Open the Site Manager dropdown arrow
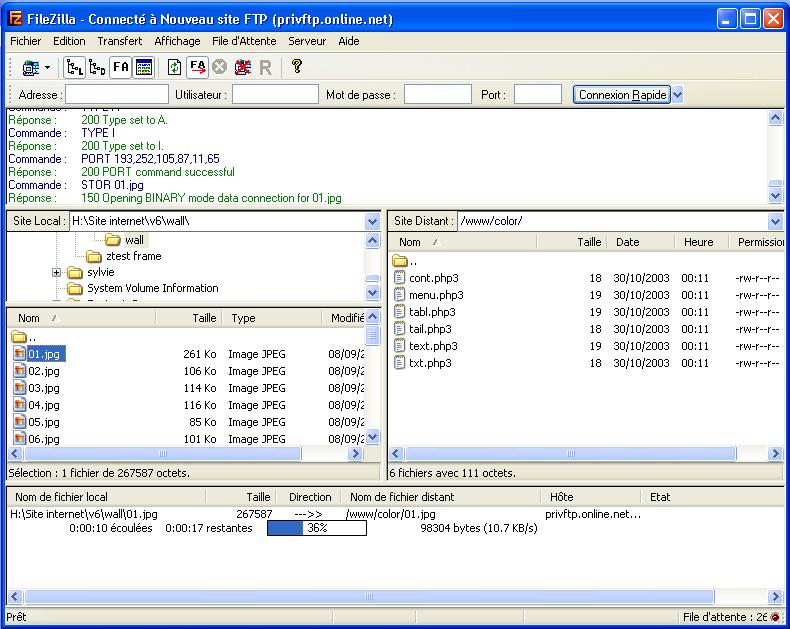Viewport: 790px width, 629px height. coord(47,67)
